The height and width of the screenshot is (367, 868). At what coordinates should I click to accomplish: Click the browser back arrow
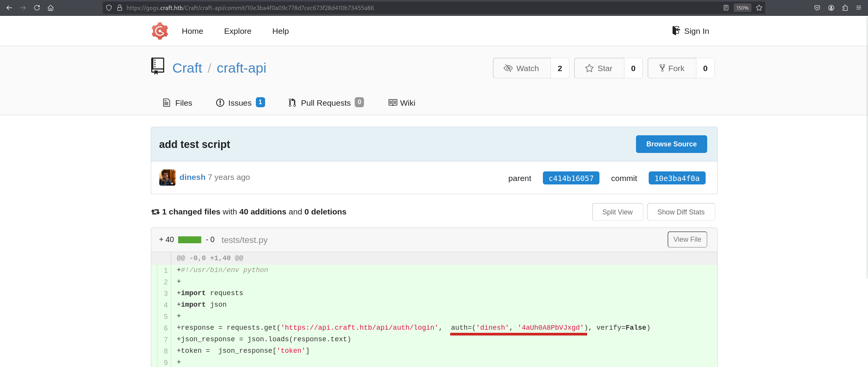9,8
